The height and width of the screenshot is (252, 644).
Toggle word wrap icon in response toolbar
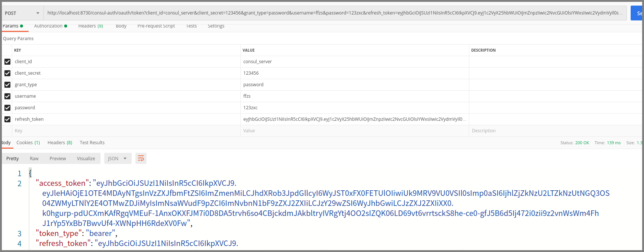tap(141, 158)
